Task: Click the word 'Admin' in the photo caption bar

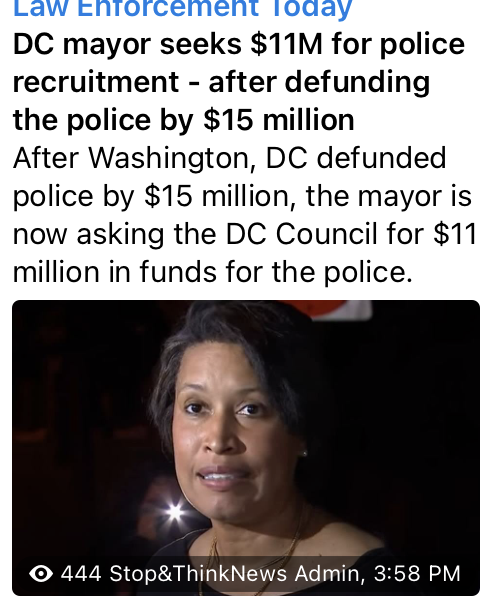Action: coord(327,574)
